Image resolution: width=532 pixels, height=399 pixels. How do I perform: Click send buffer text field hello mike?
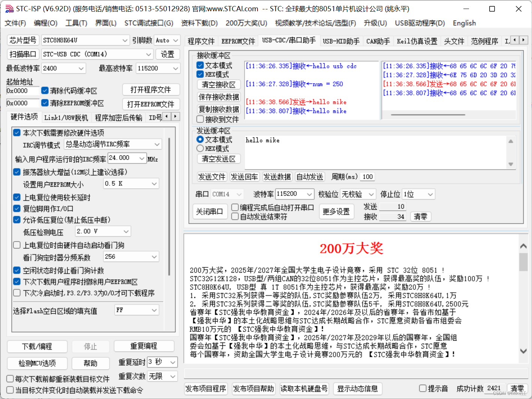[375, 153]
